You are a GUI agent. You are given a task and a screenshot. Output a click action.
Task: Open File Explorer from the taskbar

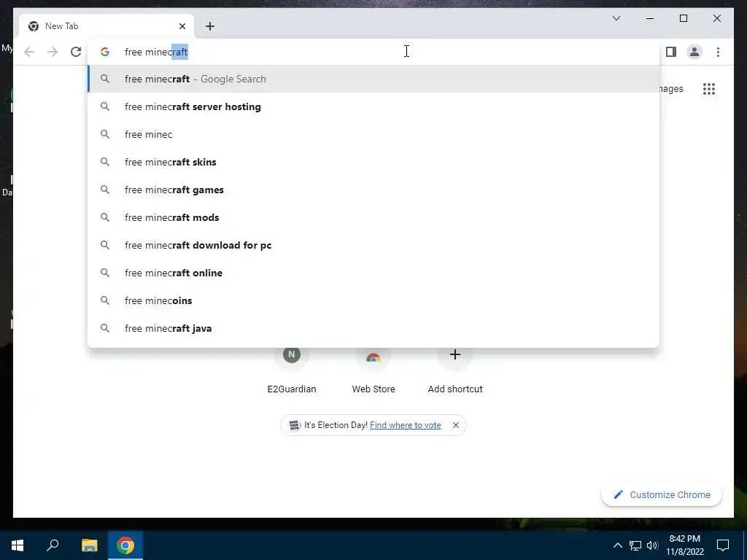(x=89, y=545)
